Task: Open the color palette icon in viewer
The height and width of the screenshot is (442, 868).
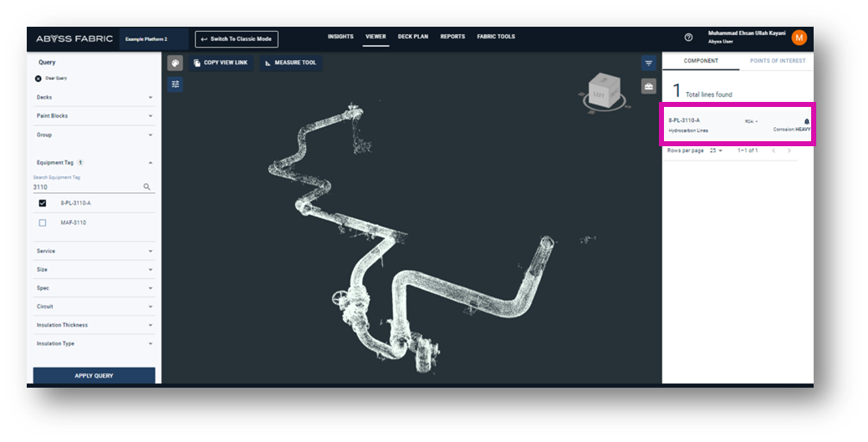Action: point(175,63)
